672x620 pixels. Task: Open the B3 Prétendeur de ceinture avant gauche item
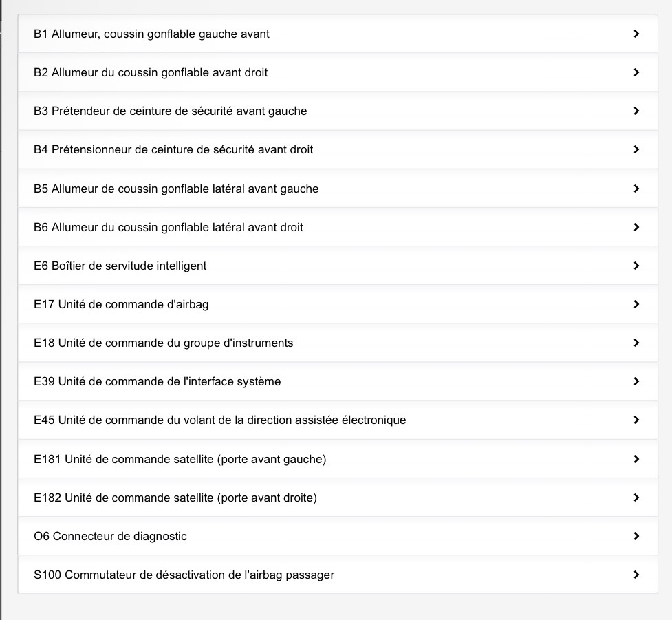pos(171,111)
